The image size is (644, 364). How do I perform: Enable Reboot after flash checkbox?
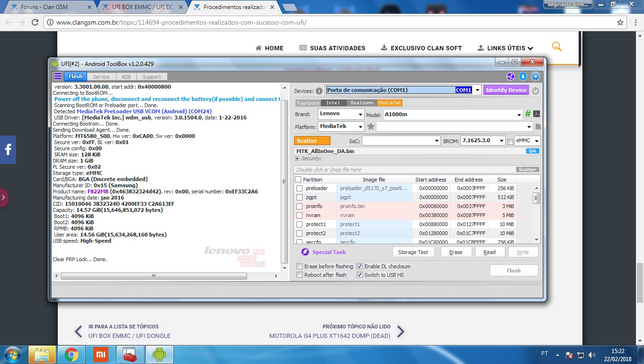tap(299, 275)
